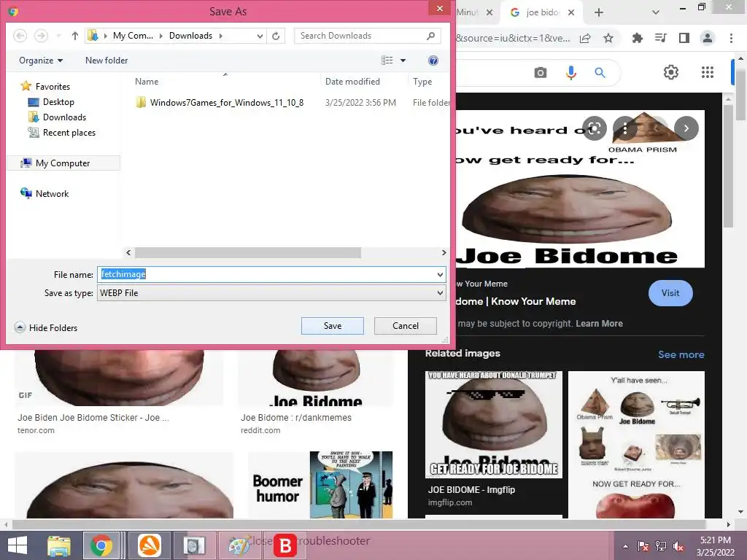Change view layout icon in dialog
The image size is (747, 560).
(x=387, y=61)
